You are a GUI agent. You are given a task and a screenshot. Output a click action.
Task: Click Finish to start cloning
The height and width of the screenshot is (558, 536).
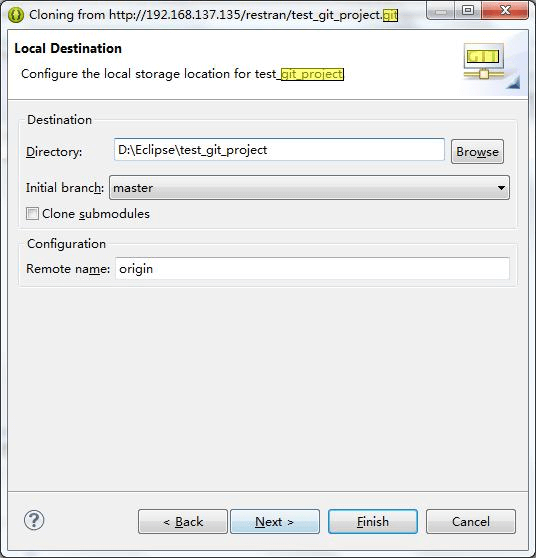[x=373, y=522]
